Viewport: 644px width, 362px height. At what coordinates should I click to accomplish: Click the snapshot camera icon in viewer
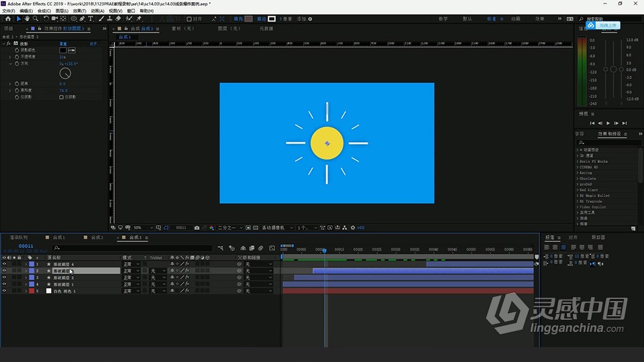coord(197,228)
